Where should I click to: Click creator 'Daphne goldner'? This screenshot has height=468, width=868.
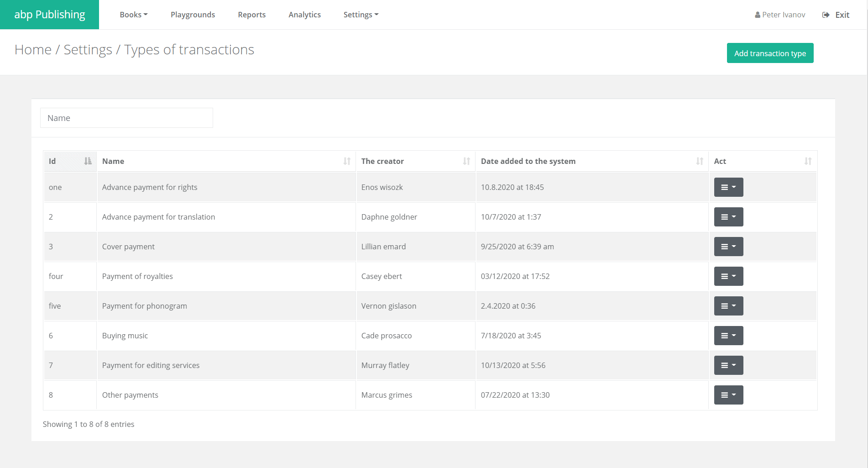click(x=389, y=217)
